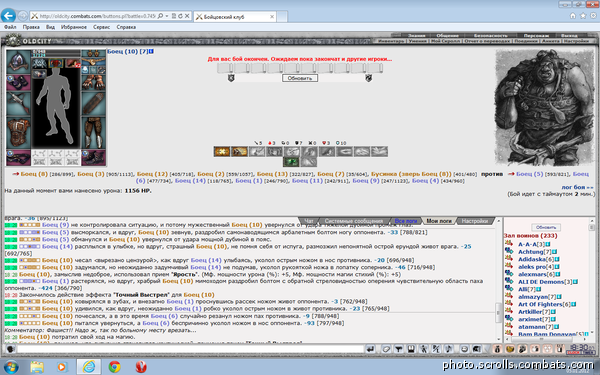Select the purple gloves equipment slot
The height and width of the screenshot is (375, 600).
[x=18, y=82]
